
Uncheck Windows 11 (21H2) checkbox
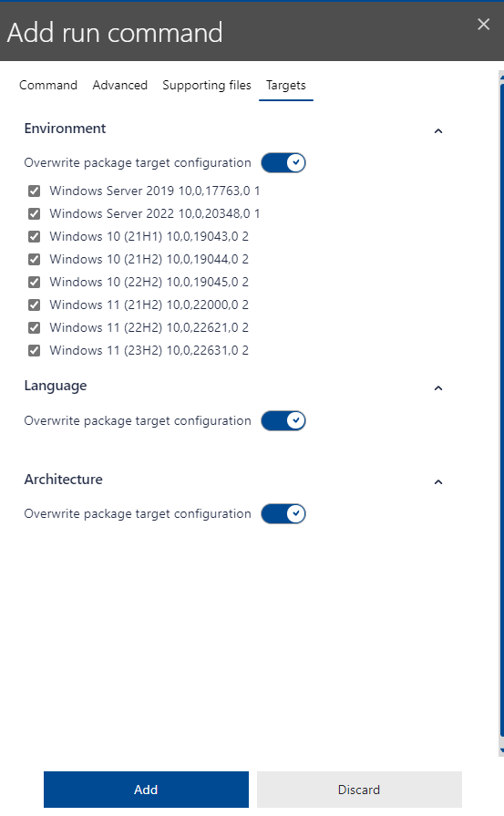click(x=35, y=305)
